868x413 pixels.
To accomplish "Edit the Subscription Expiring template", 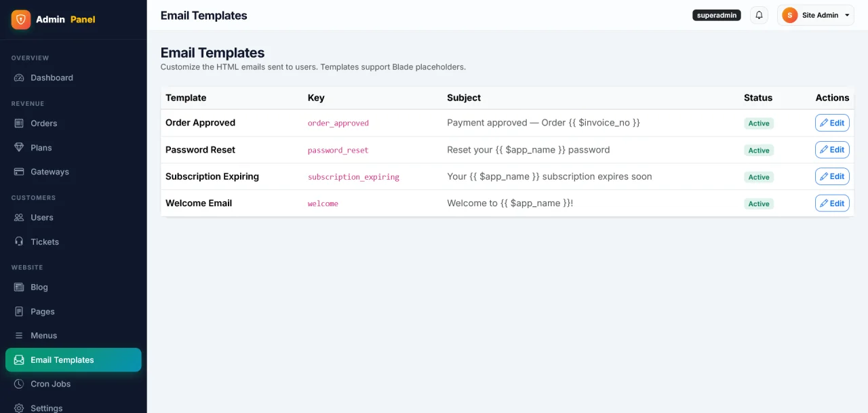I will (832, 176).
